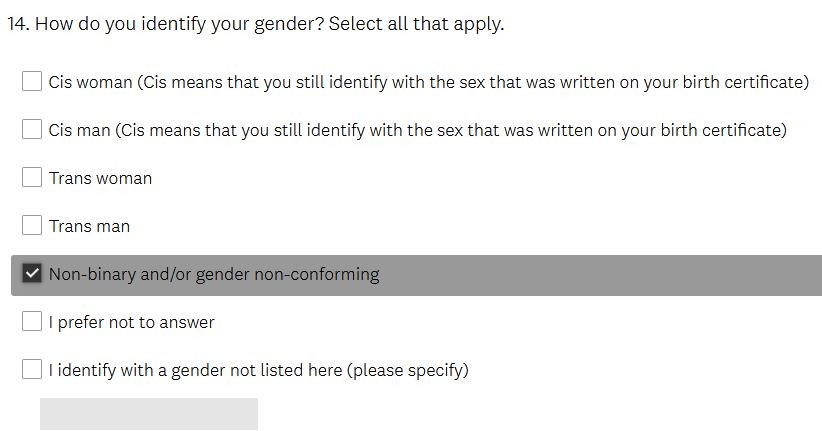Select the Trans woman checkbox
822x431 pixels.
(32, 177)
